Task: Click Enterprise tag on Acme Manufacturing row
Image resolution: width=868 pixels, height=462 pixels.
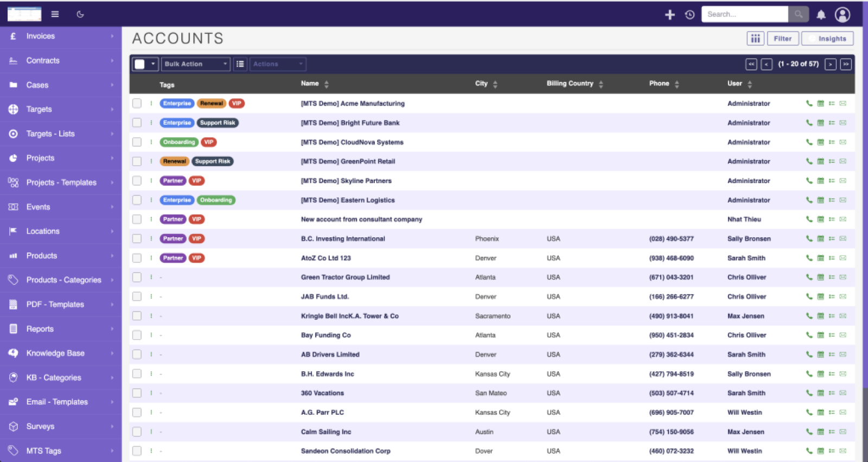Action: click(x=177, y=103)
